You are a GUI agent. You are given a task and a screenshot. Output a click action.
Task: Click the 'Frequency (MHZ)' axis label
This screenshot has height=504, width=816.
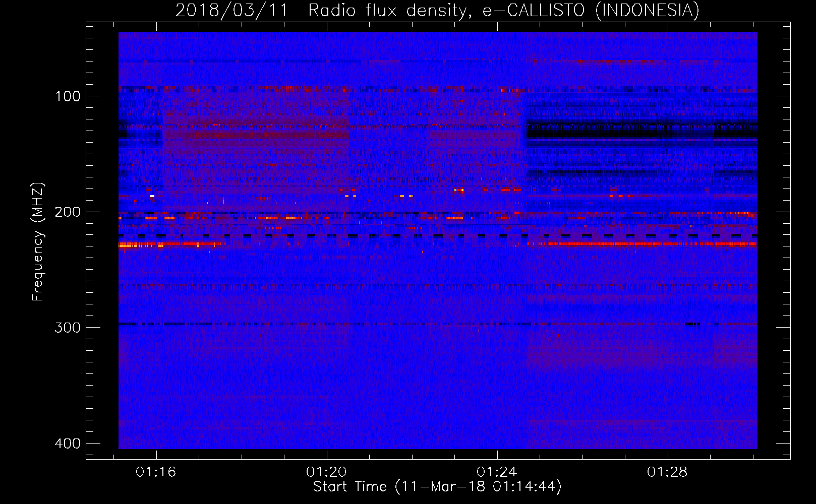click(x=38, y=242)
